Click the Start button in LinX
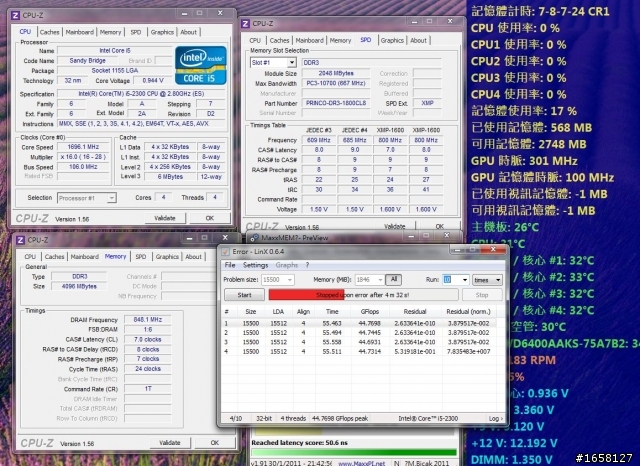 click(x=244, y=295)
